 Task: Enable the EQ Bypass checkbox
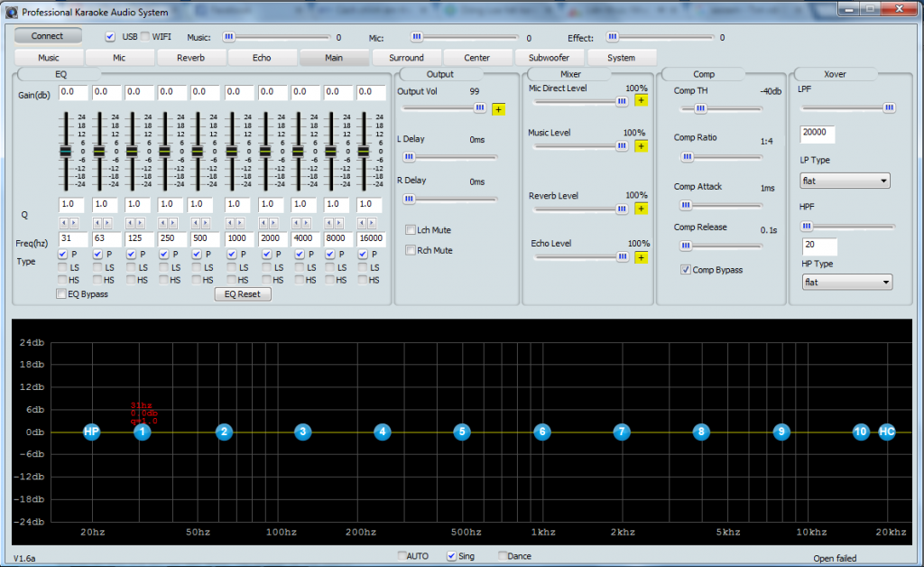[x=61, y=294]
